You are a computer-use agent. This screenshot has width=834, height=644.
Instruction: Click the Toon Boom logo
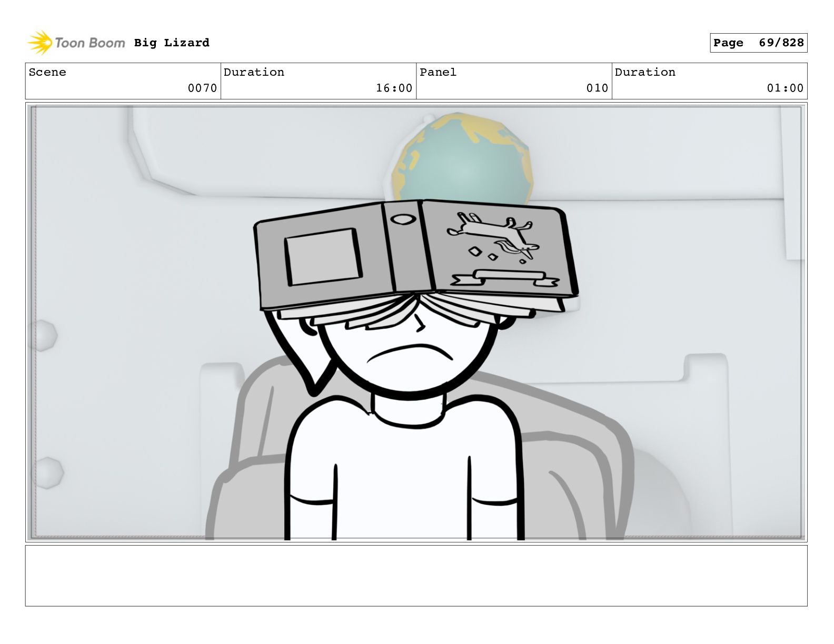coord(76,43)
